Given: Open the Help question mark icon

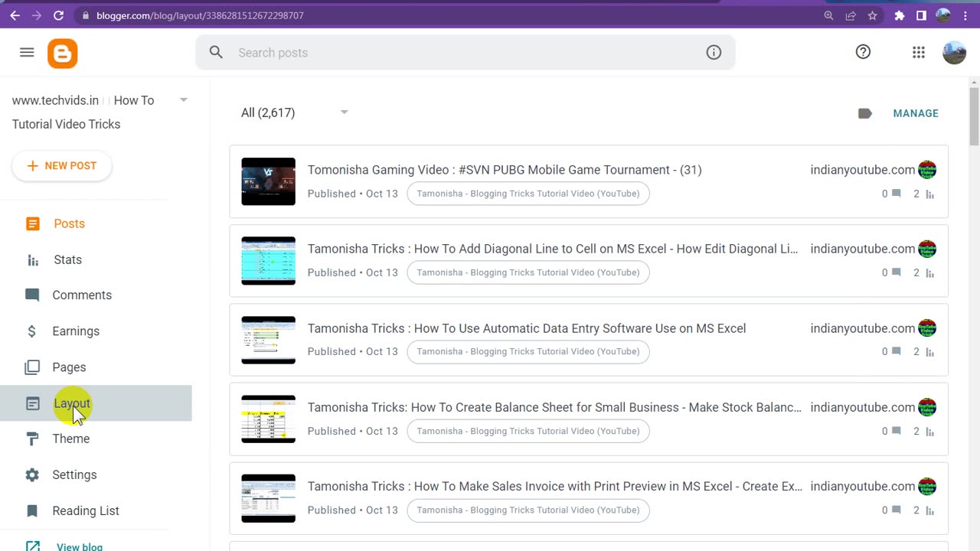Looking at the screenshot, I should 863,52.
